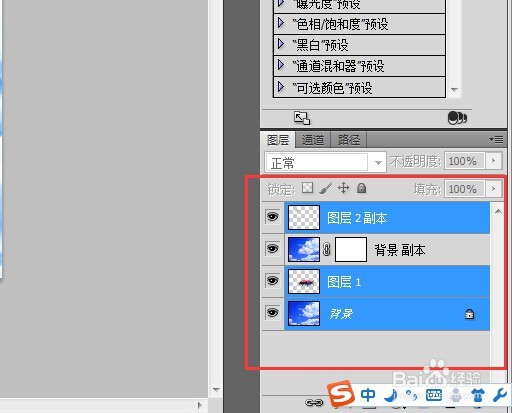Toggle the punctuation mode icon in IME bar
512x413 pixels.
412,395
